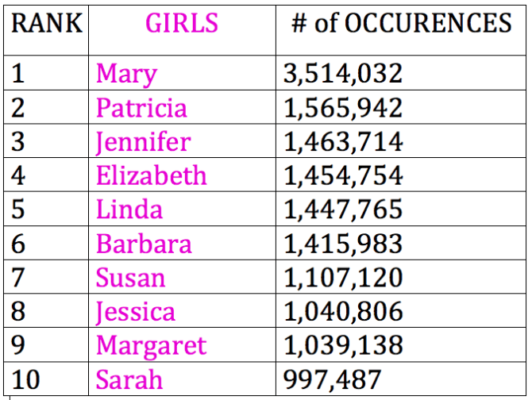The width and height of the screenshot is (532, 400).
Task: Select the name Mary
Action: pyautogui.click(x=126, y=74)
